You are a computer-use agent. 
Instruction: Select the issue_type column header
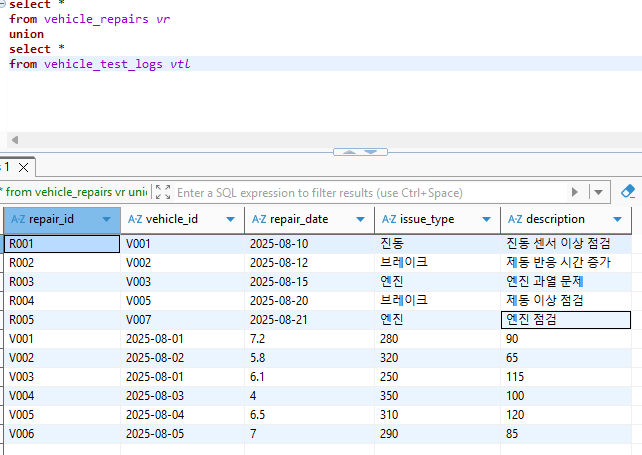click(438, 220)
